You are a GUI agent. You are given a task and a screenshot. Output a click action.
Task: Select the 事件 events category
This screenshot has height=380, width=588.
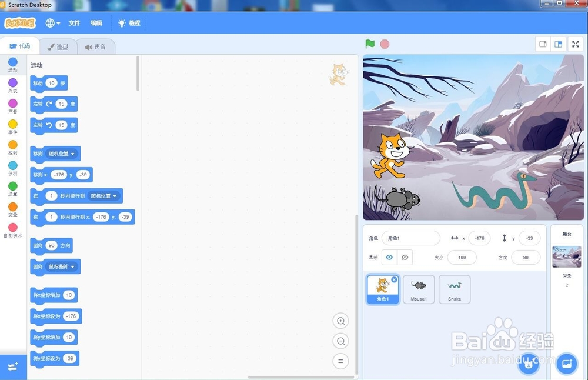point(13,126)
